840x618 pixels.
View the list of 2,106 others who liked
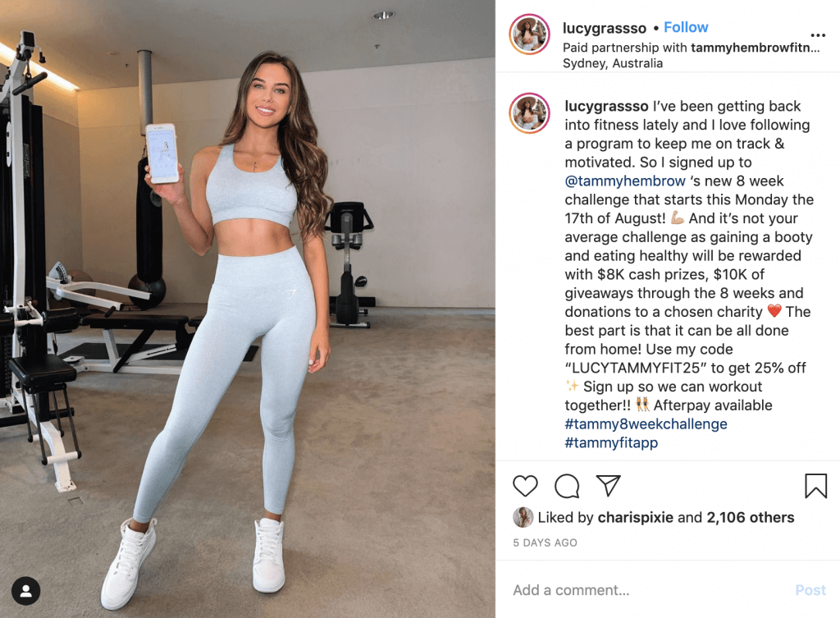(x=750, y=517)
